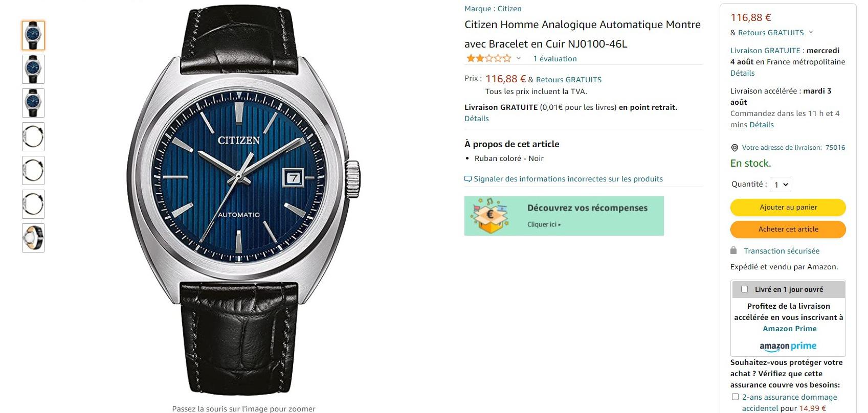Select the second watch thumbnail
The width and height of the screenshot is (868, 413).
(33, 69)
